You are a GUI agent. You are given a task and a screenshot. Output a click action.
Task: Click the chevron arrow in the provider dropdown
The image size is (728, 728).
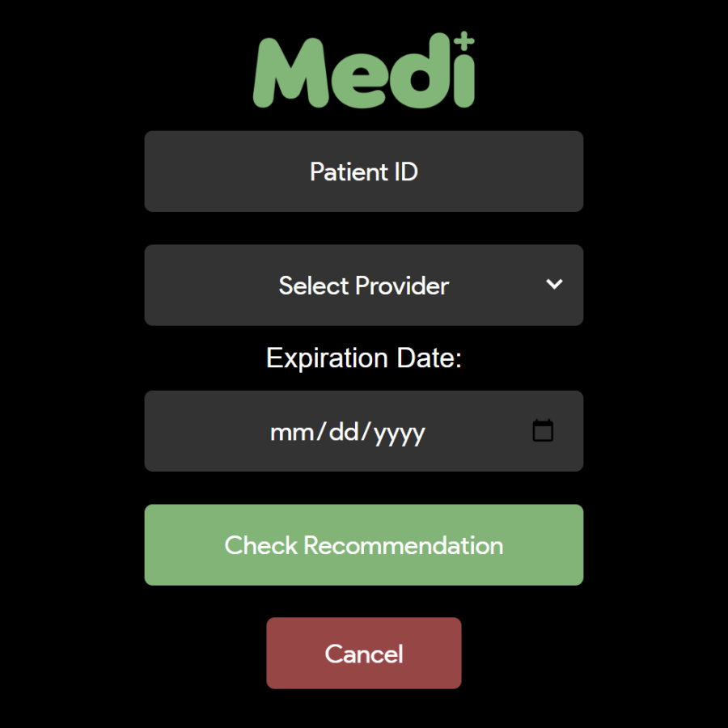pyautogui.click(x=554, y=285)
